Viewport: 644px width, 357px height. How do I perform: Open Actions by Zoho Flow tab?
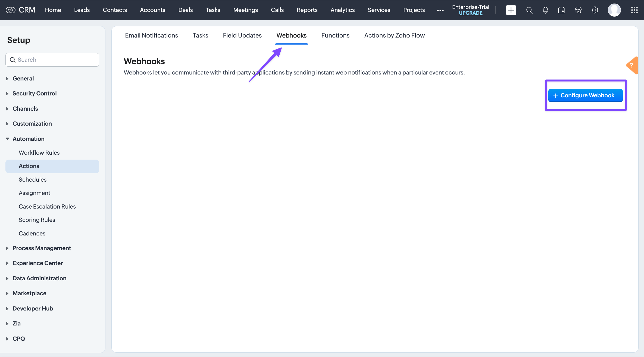coord(394,35)
